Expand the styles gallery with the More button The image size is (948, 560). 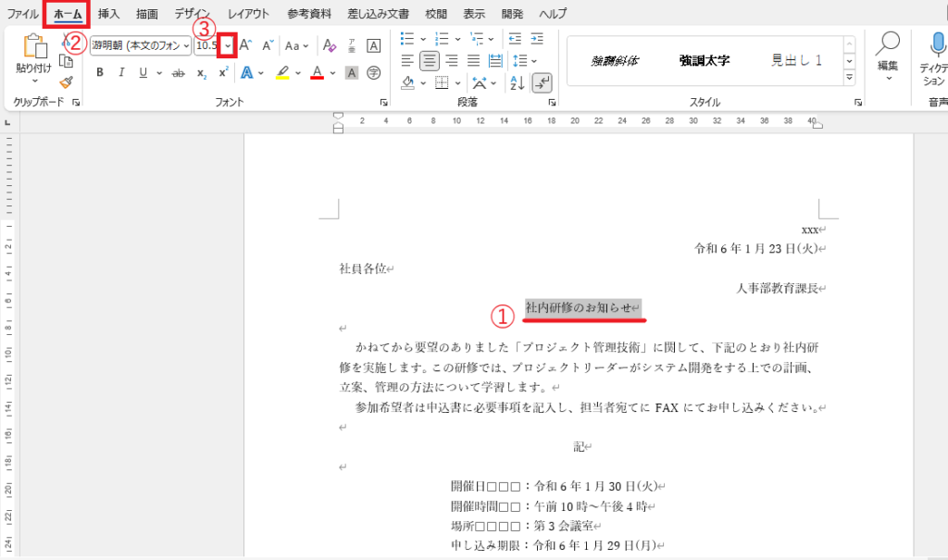pos(850,78)
